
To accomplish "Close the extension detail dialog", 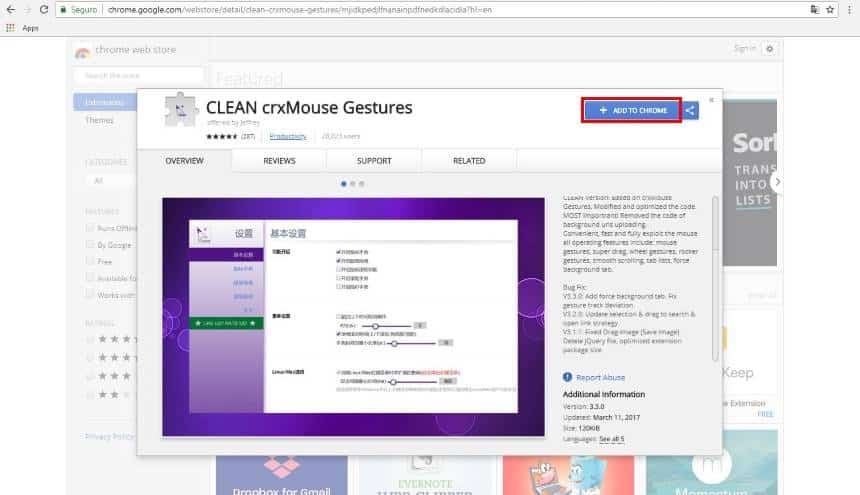I will tap(711, 100).
